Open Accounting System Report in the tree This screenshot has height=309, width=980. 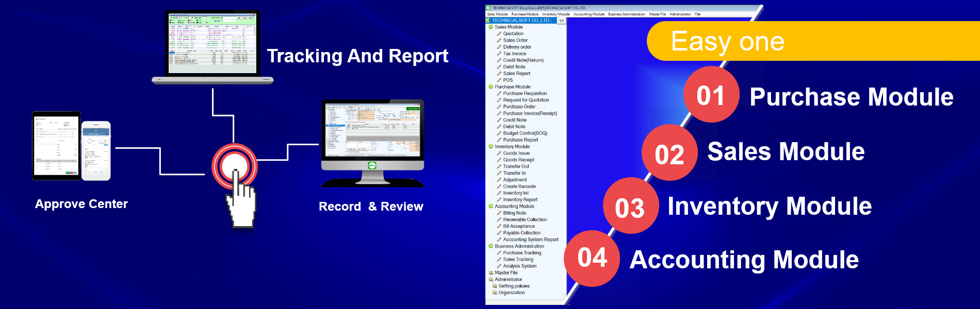tap(531, 240)
